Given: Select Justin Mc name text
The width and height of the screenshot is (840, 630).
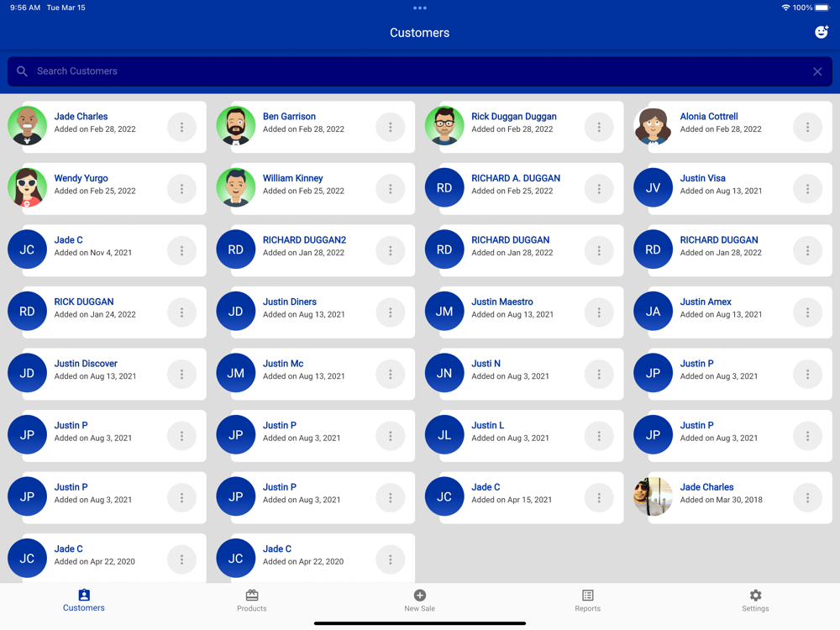Looking at the screenshot, I should click(x=283, y=363).
